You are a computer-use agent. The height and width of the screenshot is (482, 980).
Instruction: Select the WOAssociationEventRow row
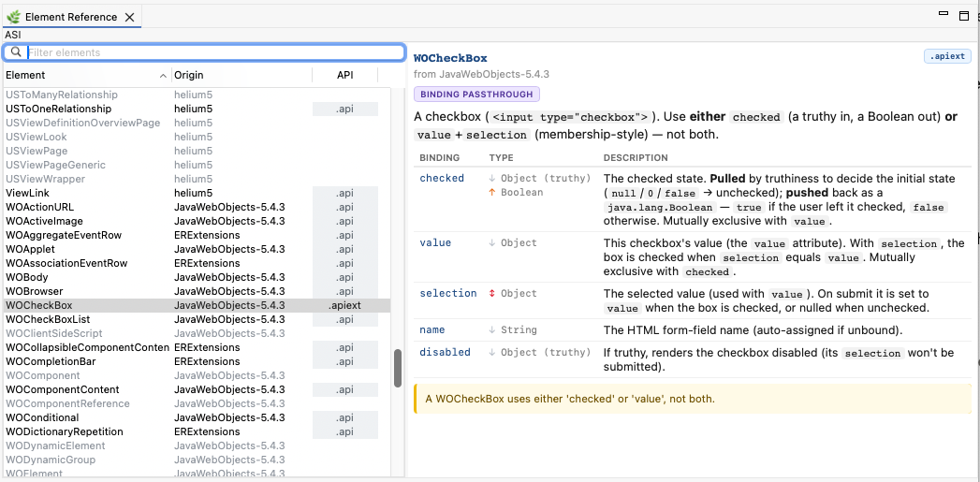[x=197, y=263]
